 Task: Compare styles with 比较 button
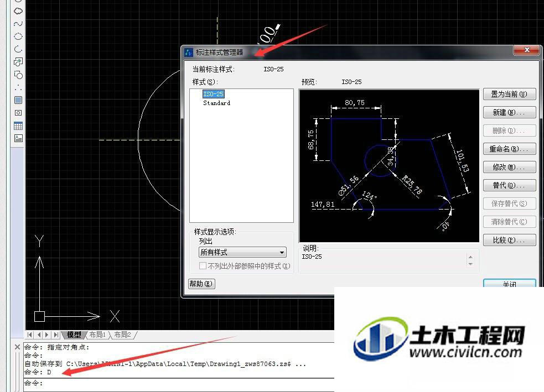(509, 240)
